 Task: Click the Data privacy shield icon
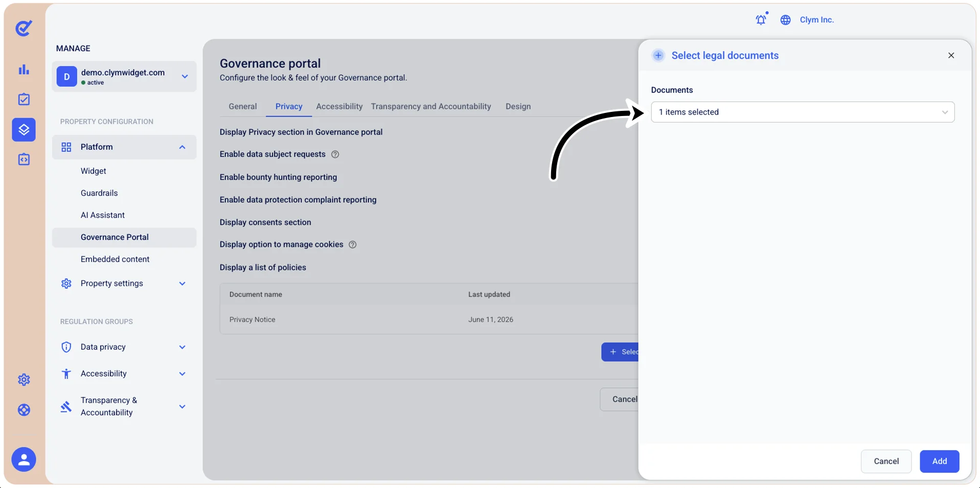(66, 347)
